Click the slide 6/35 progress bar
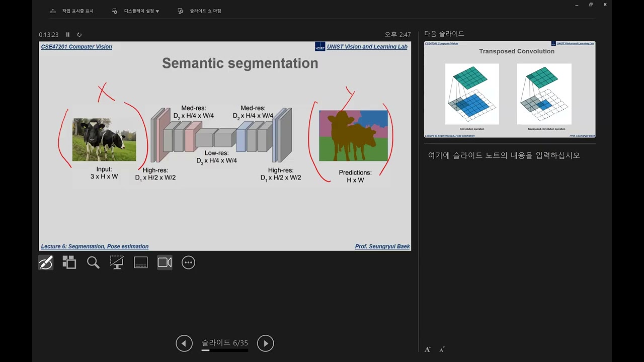The width and height of the screenshot is (644, 362). tap(224, 350)
